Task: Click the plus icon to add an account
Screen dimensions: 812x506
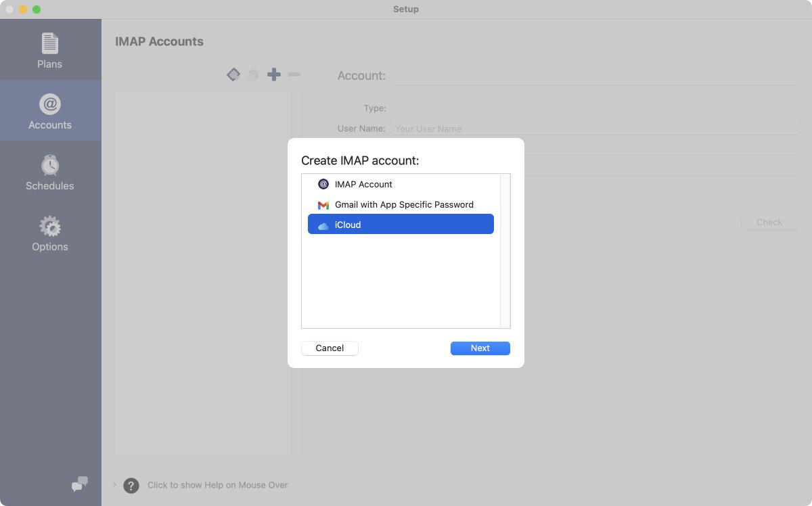Action: pyautogui.click(x=274, y=74)
